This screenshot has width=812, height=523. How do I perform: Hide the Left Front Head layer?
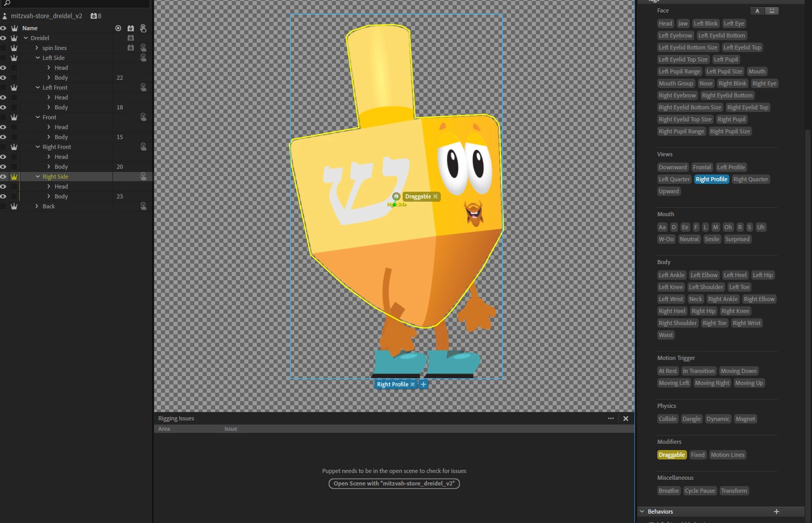[x=3, y=97]
